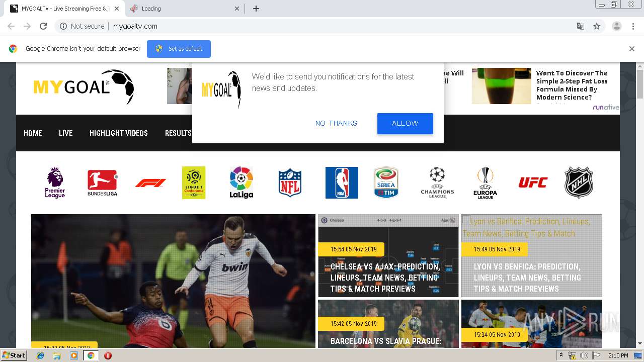
Task: Reload the page with the refresh icon
Action: (x=43, y=26)
